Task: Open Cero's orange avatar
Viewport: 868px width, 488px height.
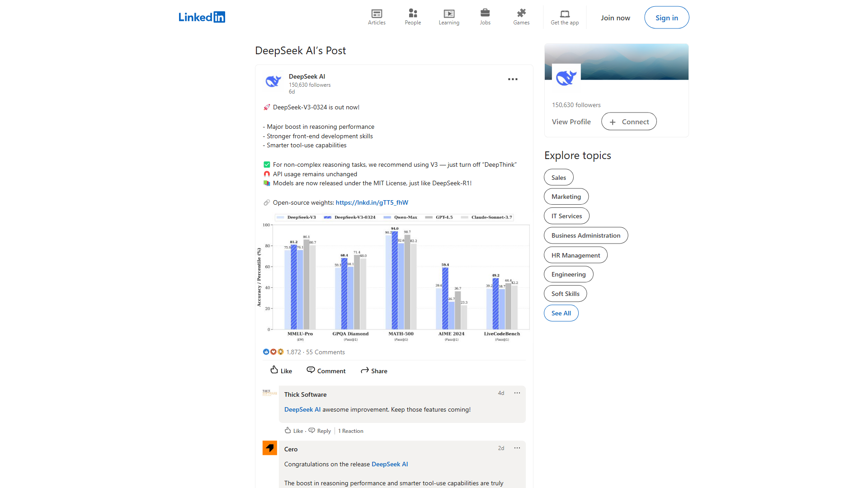Action: (x=270, y=448)
